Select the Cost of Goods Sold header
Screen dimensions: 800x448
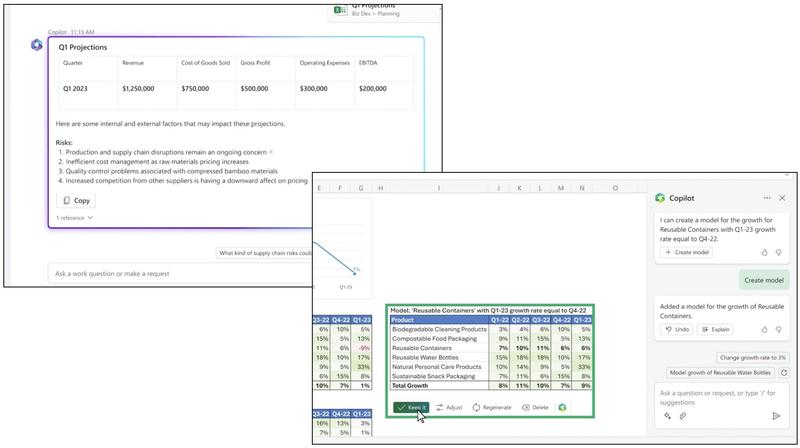(x=206, y=63)
